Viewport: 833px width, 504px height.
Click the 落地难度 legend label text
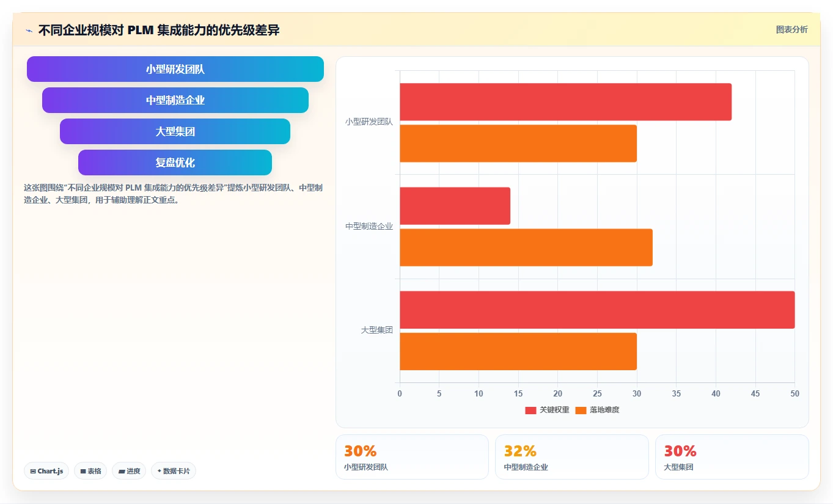pos(604,410)
